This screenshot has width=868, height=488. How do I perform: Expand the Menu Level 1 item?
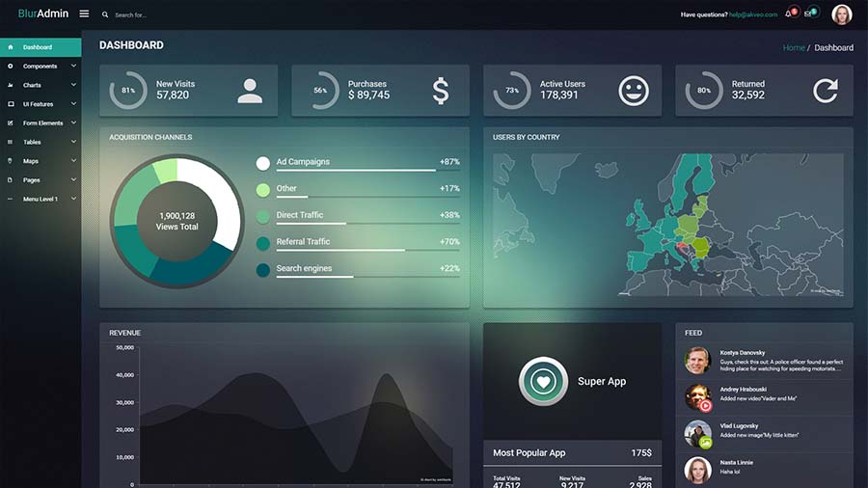pos(41,199)
